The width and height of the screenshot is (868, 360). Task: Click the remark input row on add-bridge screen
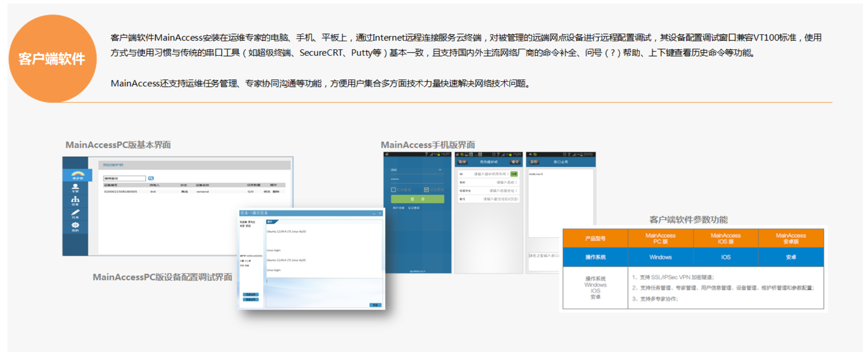coord(488,199)
